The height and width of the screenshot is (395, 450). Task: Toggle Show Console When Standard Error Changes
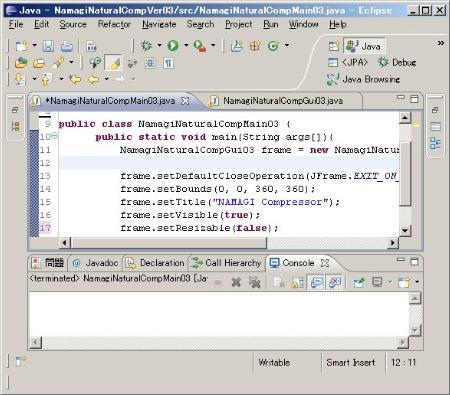[x=335, y=282]
